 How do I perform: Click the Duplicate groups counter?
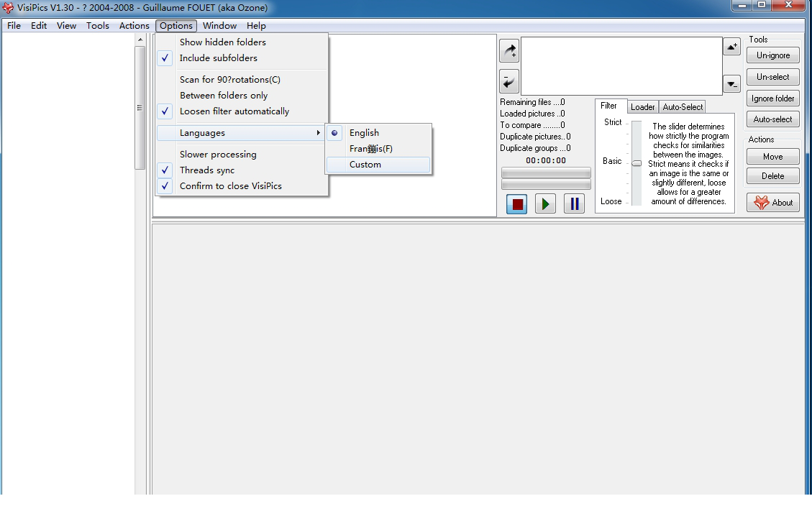(x=536, y=148)
